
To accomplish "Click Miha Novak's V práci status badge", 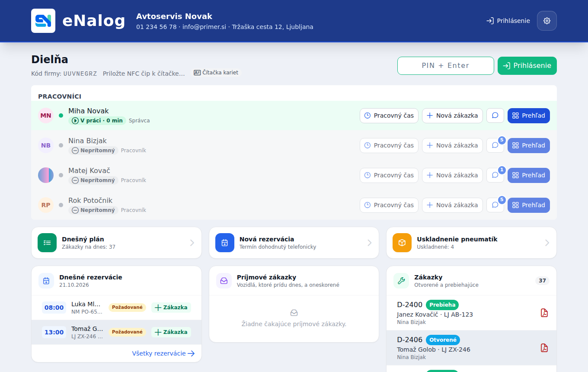I will coord(97,121).
